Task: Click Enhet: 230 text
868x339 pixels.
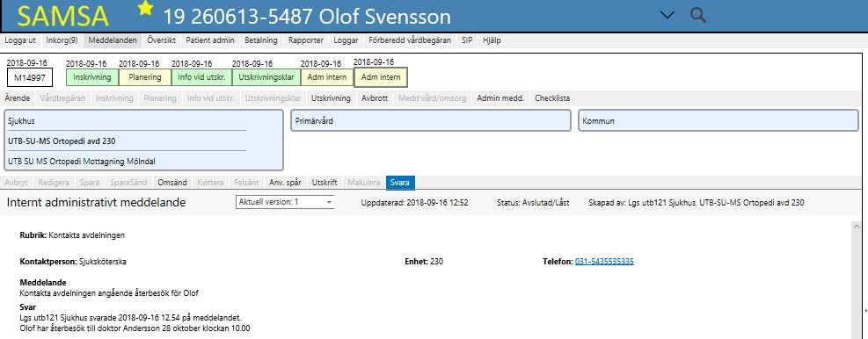Action: coord(424,262)
